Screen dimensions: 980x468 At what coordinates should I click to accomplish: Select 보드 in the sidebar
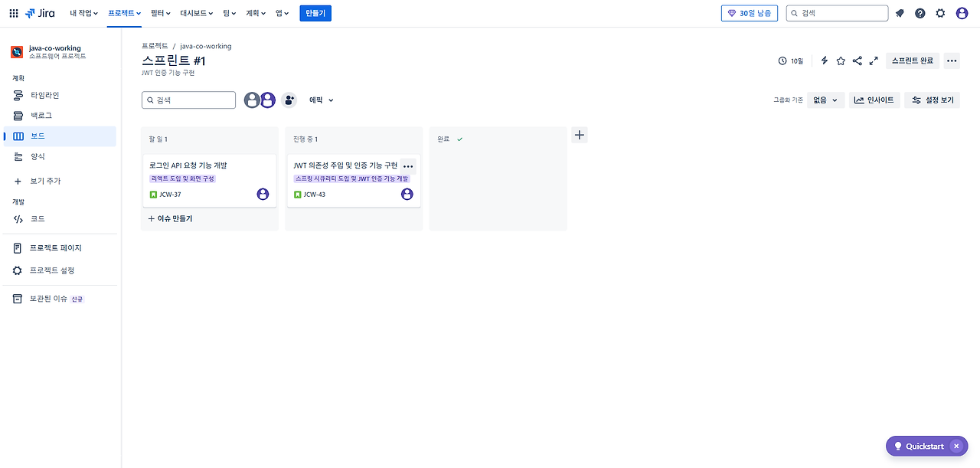click(60, 136)
